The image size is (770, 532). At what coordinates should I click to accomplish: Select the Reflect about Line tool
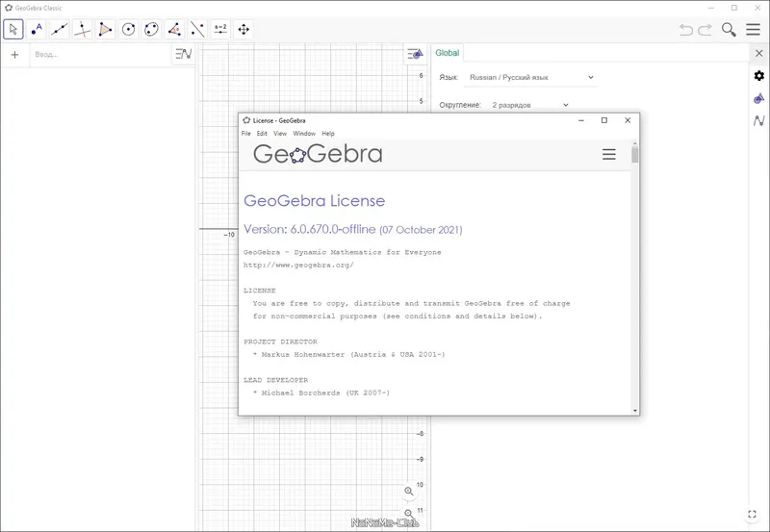[197, 30]
